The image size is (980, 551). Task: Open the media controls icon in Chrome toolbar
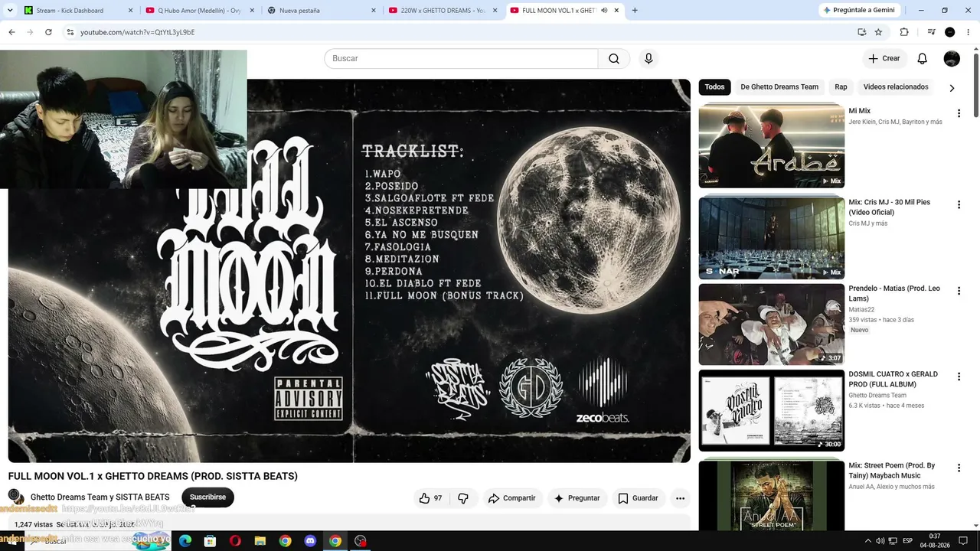point(931,32)
